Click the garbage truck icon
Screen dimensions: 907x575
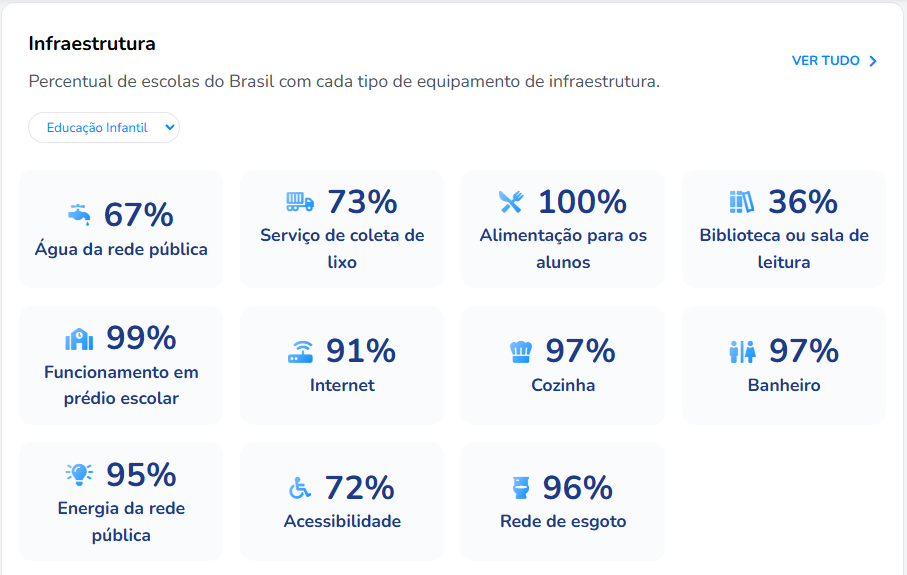pyautogui.click(x=300, y=202)
